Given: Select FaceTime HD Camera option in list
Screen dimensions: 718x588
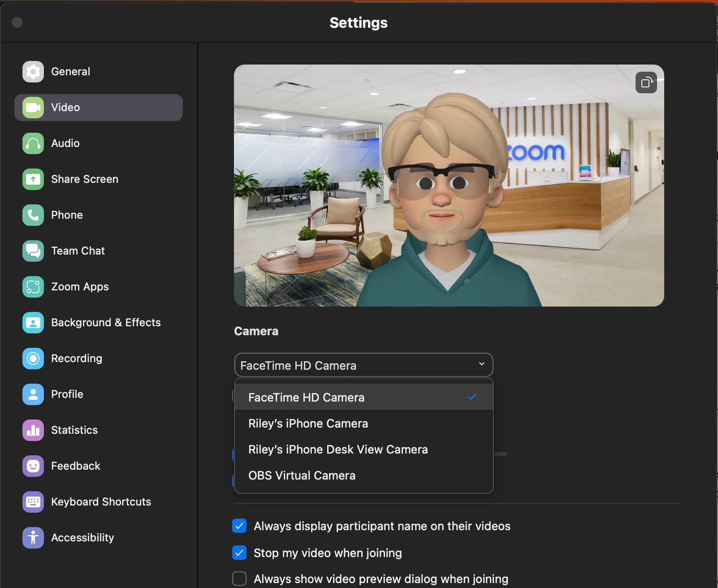Looking at the screenshot, I should click(x=364, y=397).
